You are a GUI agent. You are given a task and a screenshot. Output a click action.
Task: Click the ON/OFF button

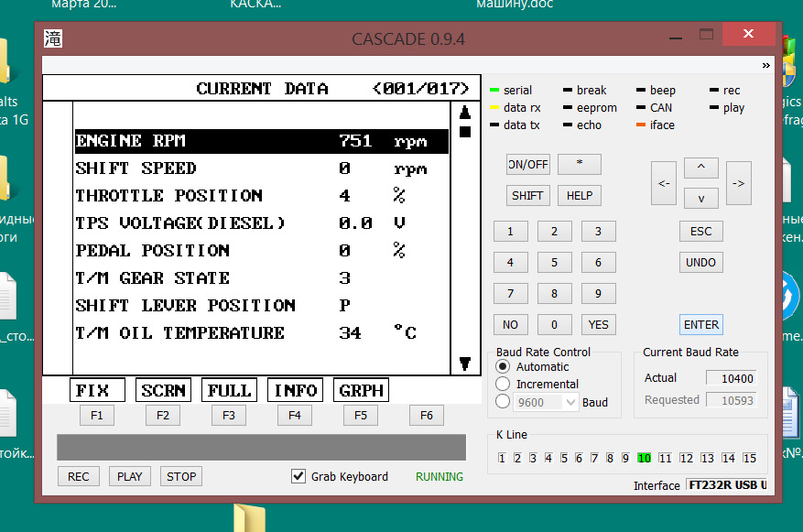coord(528,165)
